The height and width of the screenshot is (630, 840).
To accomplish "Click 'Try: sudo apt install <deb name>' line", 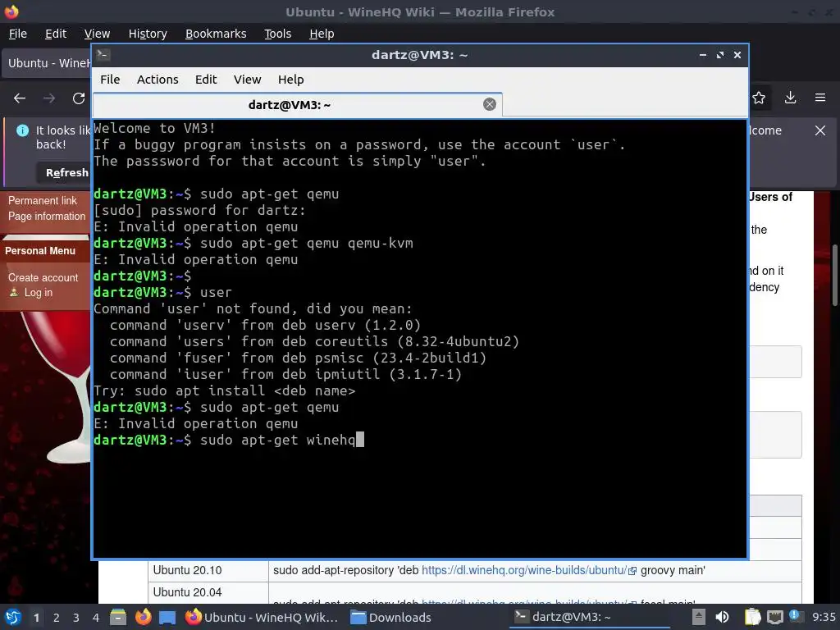I will [224, 390].
